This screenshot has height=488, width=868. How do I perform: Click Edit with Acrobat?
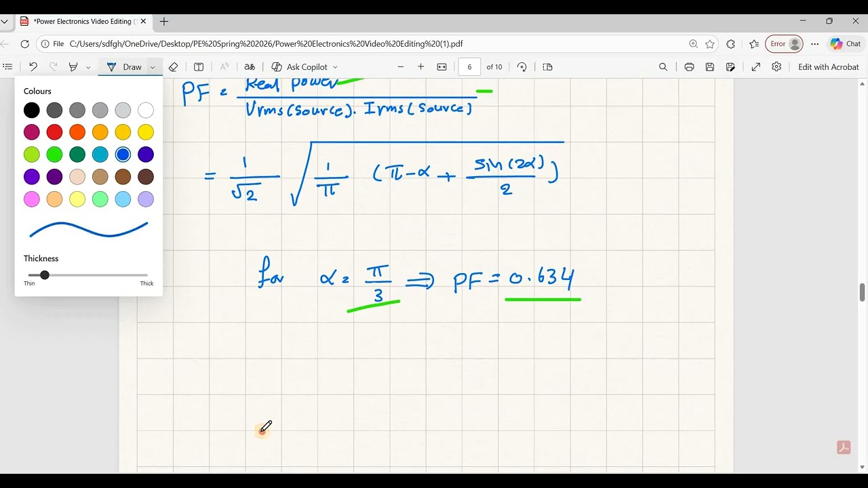tap(828, 67)
